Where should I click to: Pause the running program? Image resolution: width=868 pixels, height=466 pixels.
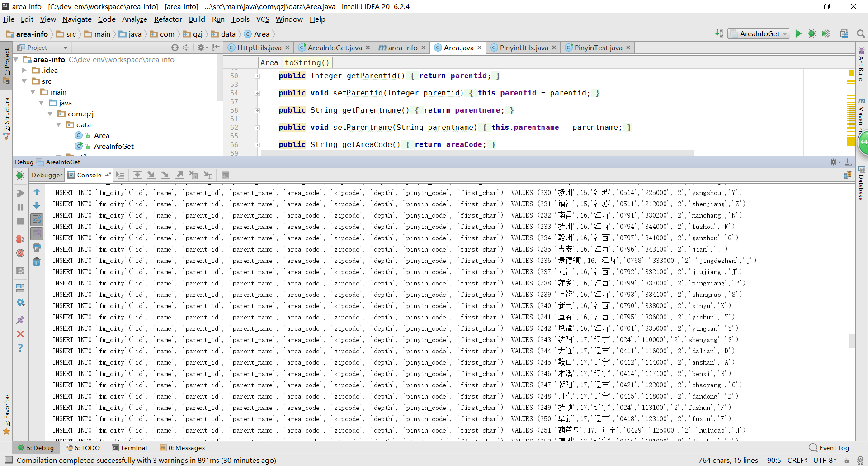20,207
